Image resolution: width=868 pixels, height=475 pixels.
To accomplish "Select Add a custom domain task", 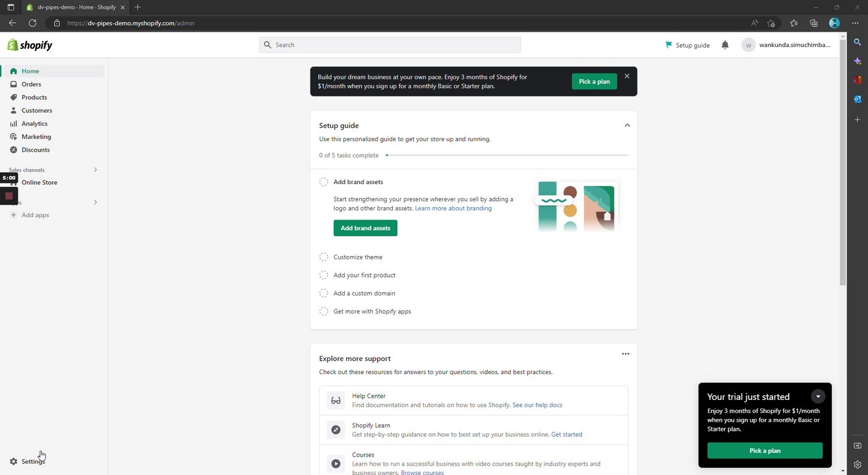I will click(x=364, y=293).
